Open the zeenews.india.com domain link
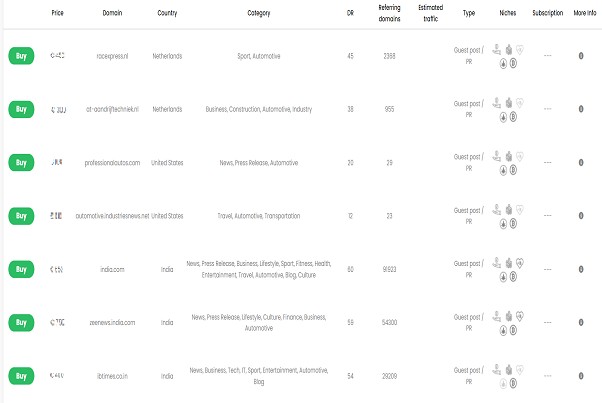The width and height of the screenshot is (602, 403). click(x=112, y=322)
